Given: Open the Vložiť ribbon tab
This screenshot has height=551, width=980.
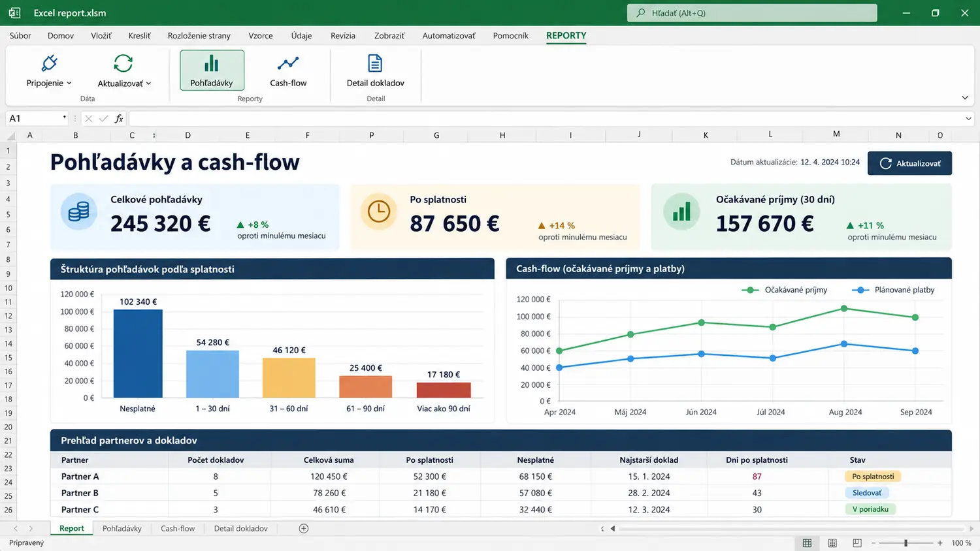Looking at the screenshot, I should (101, 35).
